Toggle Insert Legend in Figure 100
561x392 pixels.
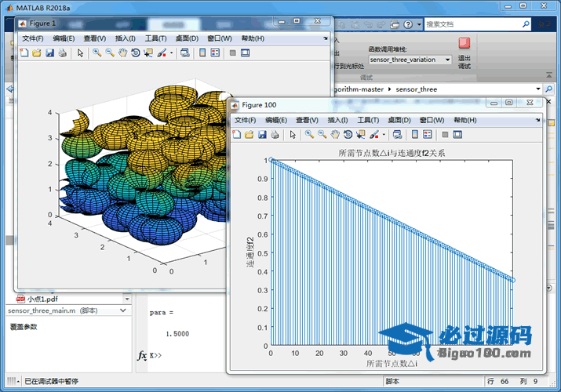coord(428,135)
